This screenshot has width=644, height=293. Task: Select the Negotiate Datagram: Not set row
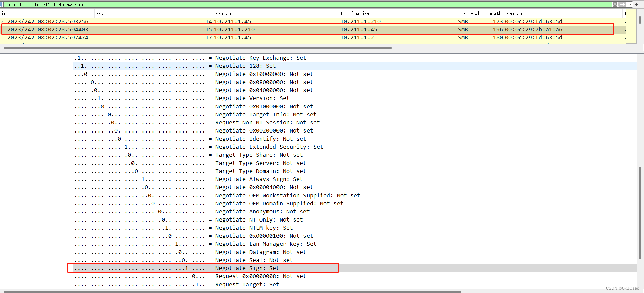pyautogui.click(x=355, y=252)
